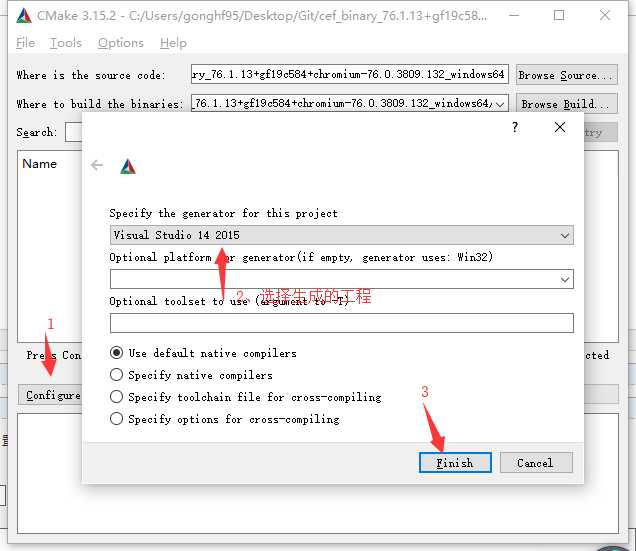Click the source code path field
Viewport: 636px width, 551px height.
[350, 74]
